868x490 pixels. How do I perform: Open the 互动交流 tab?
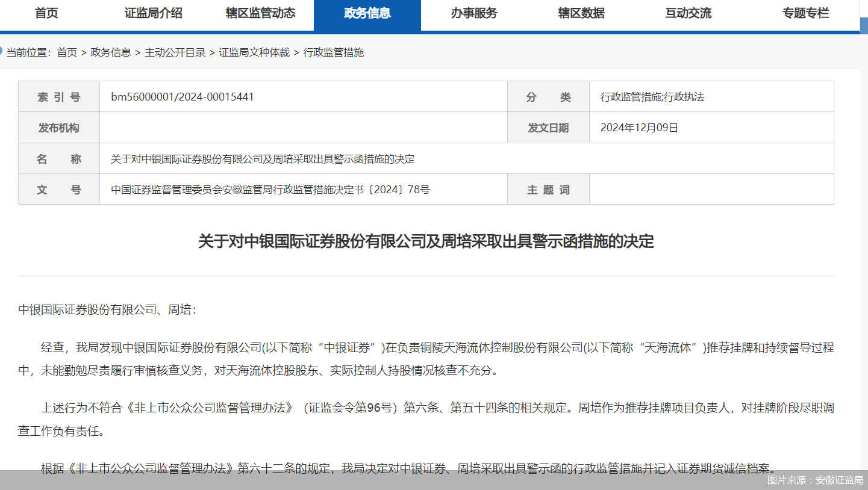[688, 13]
